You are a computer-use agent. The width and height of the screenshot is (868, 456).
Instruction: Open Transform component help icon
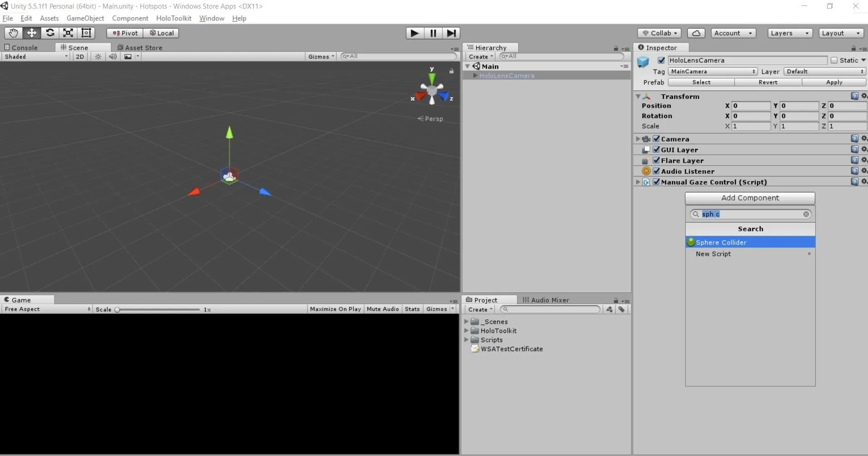tap(854, 96)
